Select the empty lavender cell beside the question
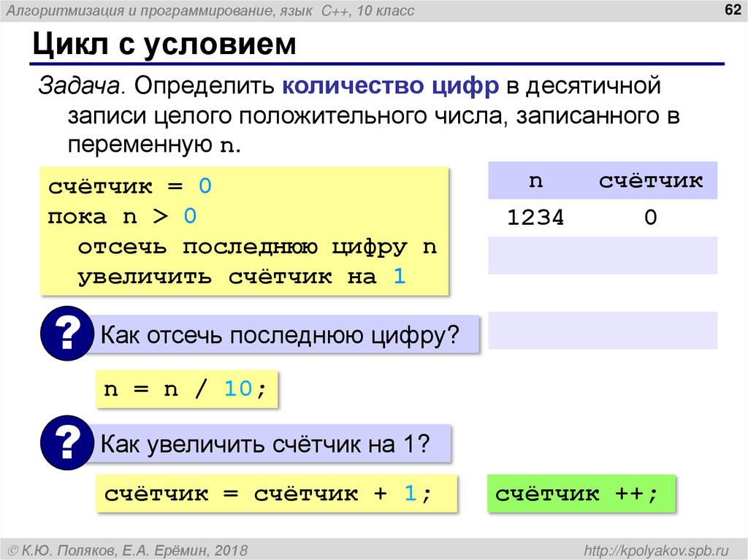 [x=603, y=329]
